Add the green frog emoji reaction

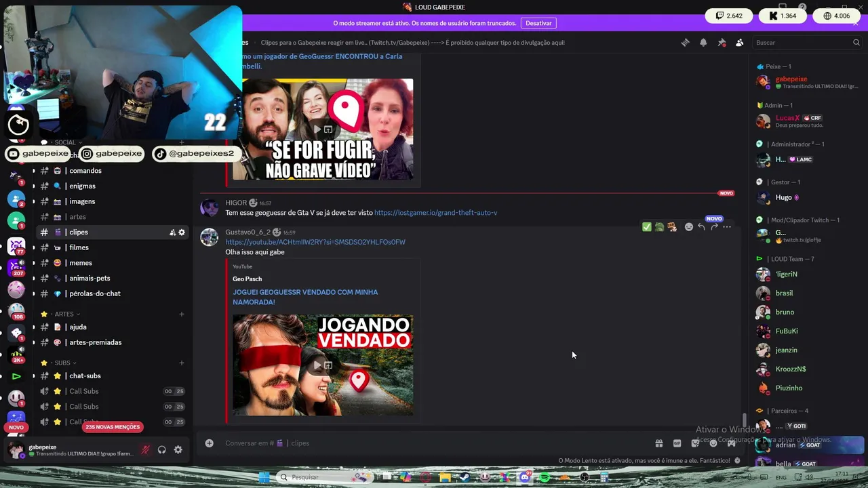[x=659, y=227]
